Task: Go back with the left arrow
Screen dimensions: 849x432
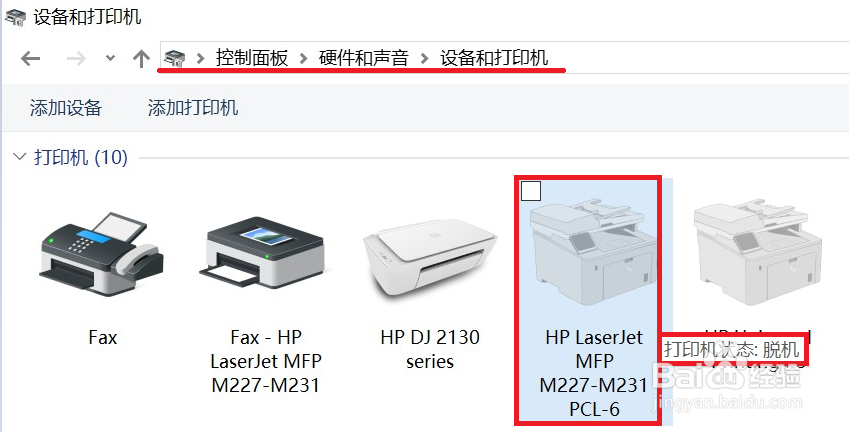Action: pos(30,58)
